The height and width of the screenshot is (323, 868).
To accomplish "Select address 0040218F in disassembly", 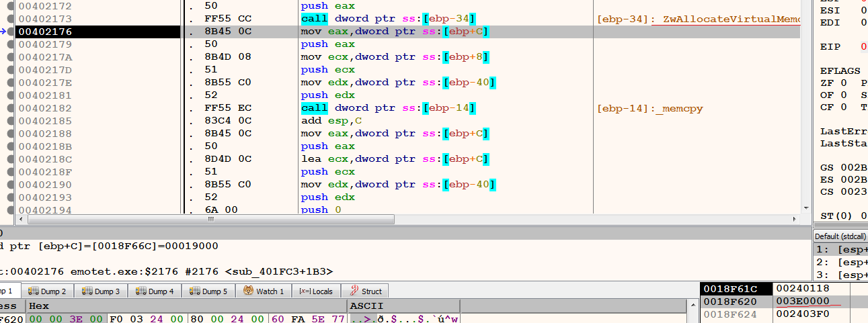I will click(45, 172).
